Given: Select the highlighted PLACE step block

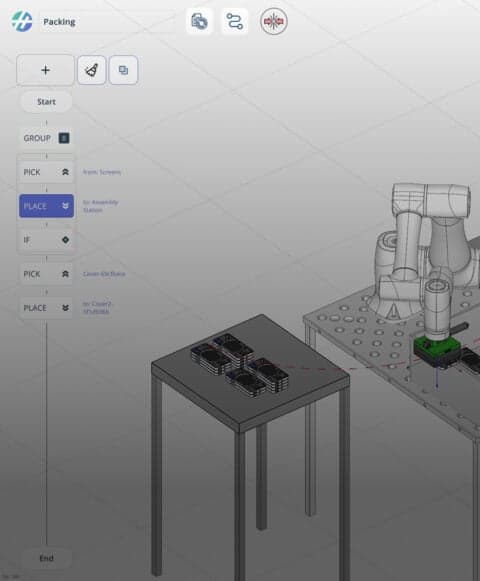Looking at the screenshot, I should [x=46, y=206].
